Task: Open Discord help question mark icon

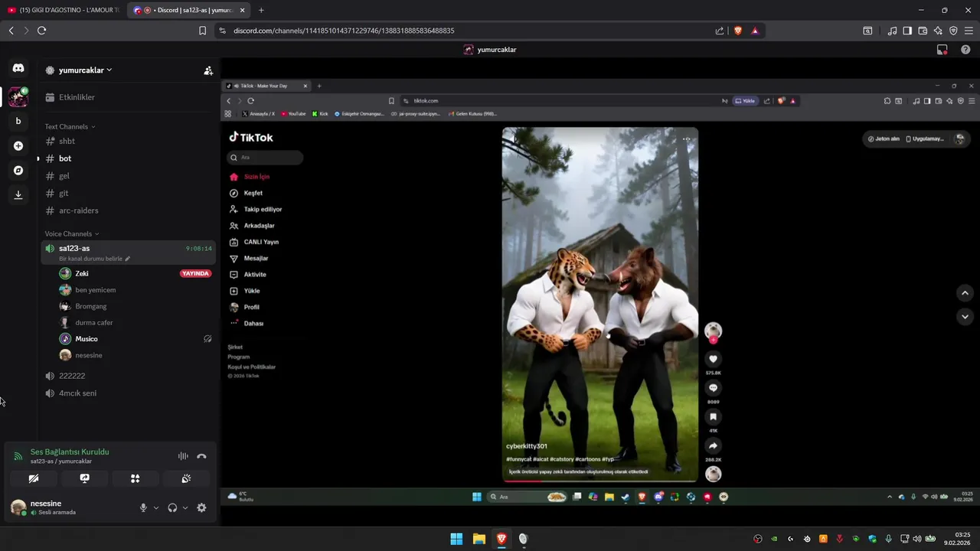Action: (965, 50)
